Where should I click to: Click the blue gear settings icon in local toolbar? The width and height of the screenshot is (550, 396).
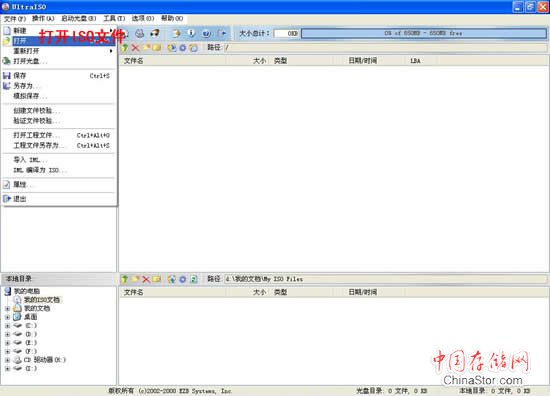183,279
